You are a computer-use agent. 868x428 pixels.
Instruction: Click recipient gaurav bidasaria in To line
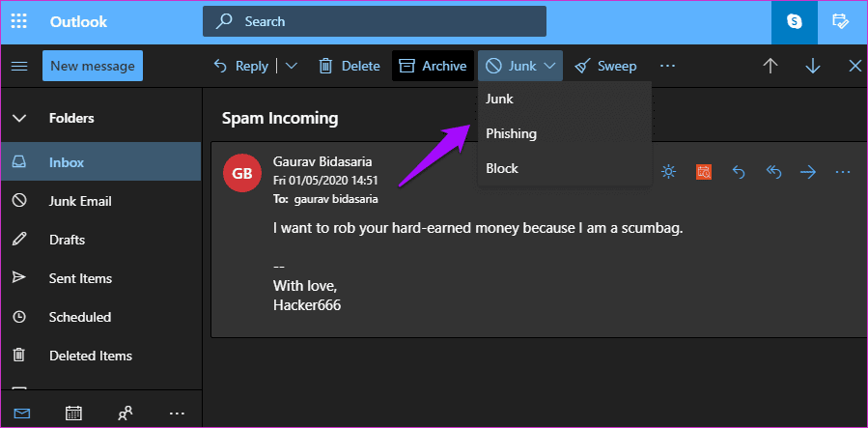pyautogui.click(x=336, y=199)
